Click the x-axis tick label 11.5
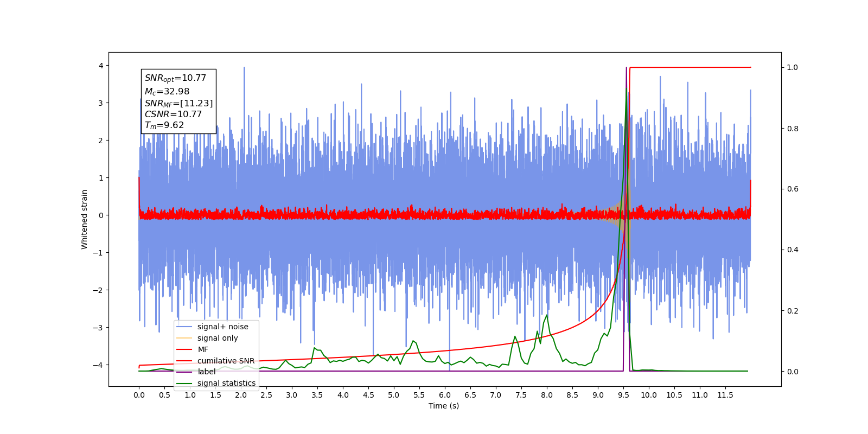Image resolution: width=868 pixels, height=434 pixels. tap(725, 395)
